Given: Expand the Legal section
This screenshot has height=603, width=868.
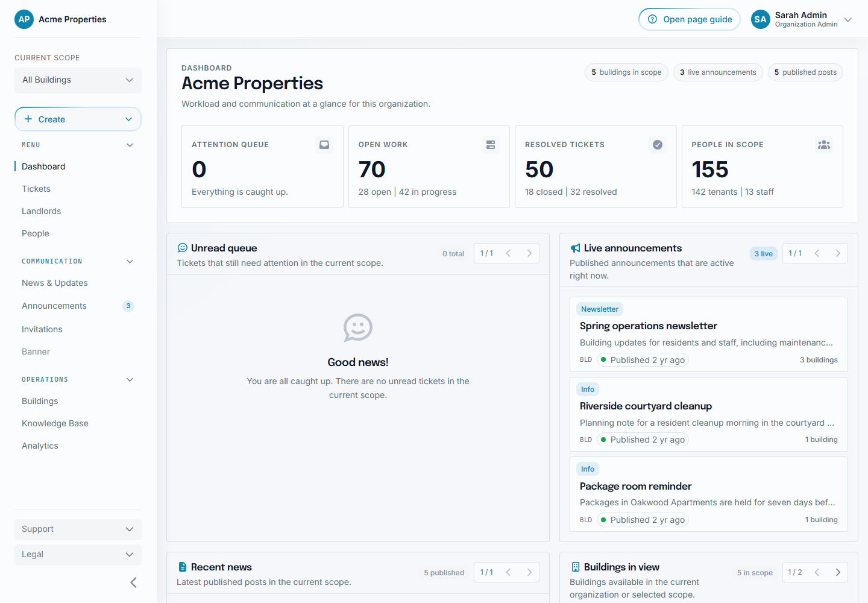Looking at the screenshot, I should (78, 555).
